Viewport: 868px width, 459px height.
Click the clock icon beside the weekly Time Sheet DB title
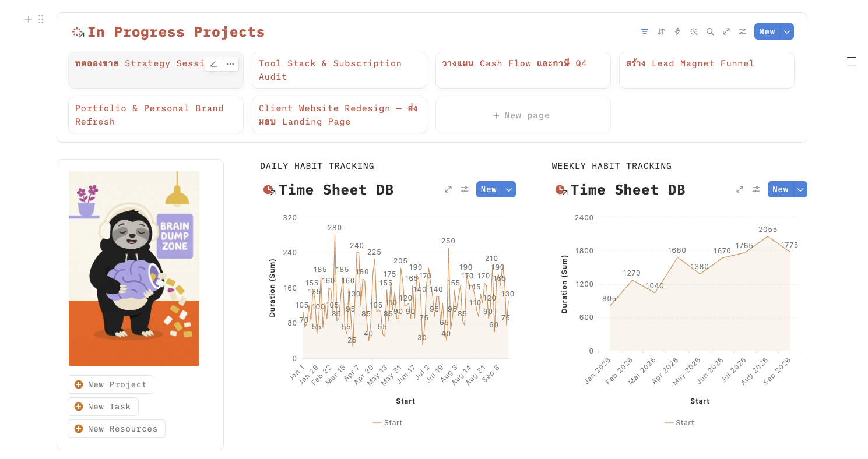tap(560, 190)
